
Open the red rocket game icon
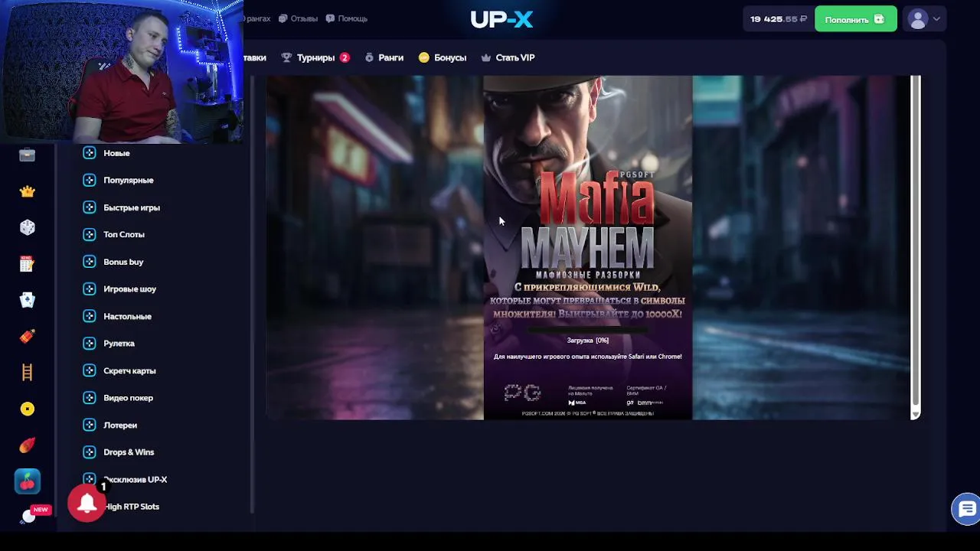click(x=28, y=445)
